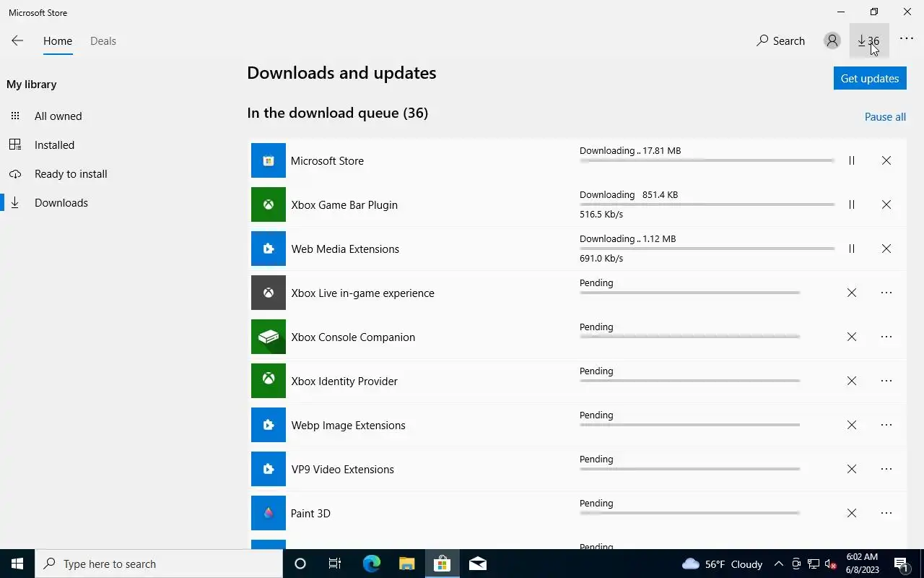Click the Web Media Extensions app icon
The height and width of the screenshot is (578, 924).
[269, 249]
